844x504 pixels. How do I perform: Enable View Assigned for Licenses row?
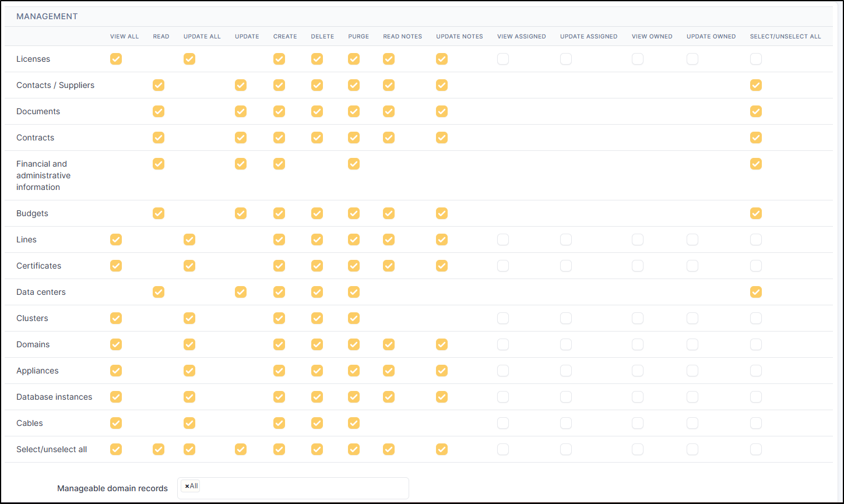pyautogui.click(x=503, y=59)
